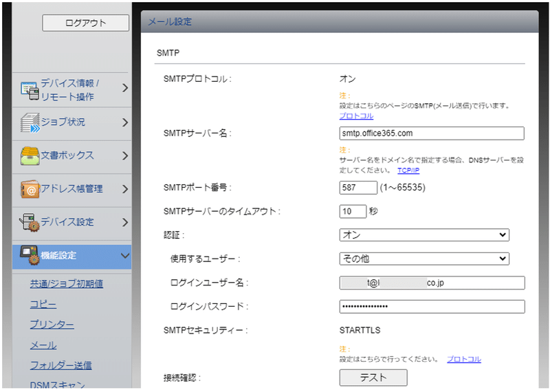Open the プリンター settings link

coord(52,325)
